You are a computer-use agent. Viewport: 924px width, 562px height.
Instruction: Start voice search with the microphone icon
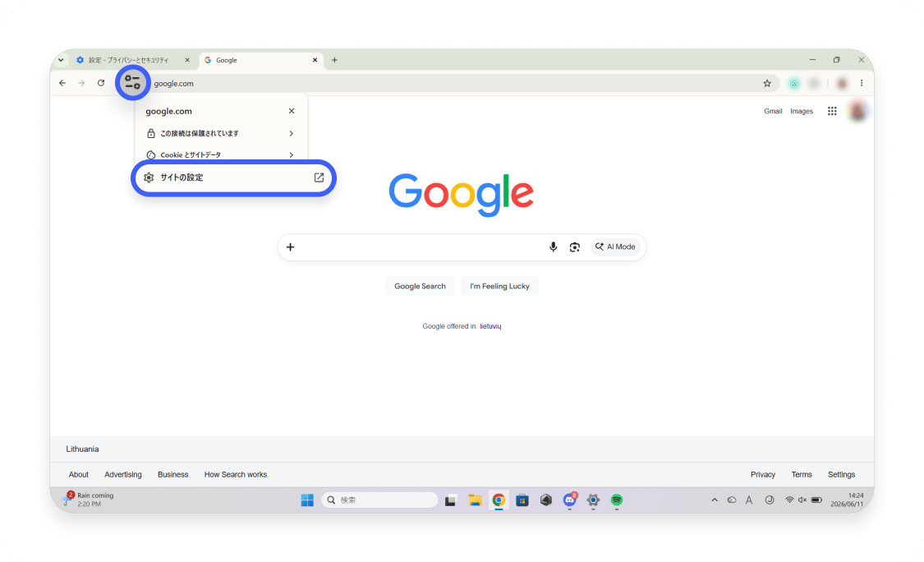(x=553, y=247)
